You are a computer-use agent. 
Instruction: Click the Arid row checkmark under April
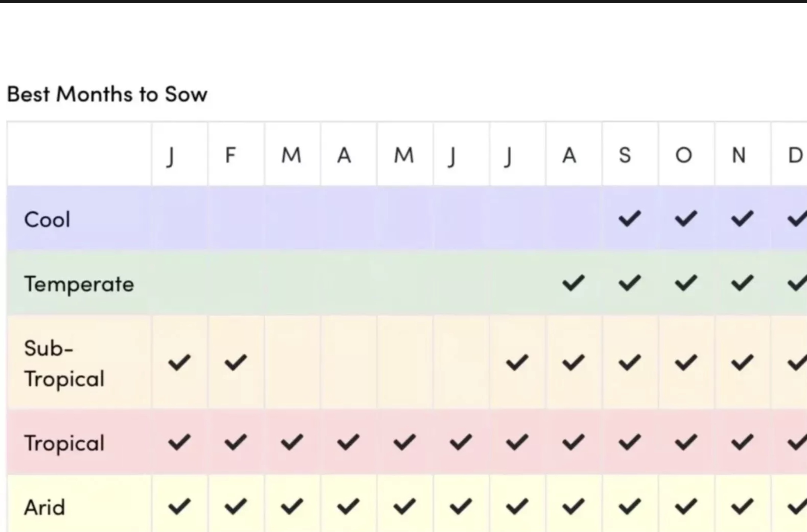(348, 507)
